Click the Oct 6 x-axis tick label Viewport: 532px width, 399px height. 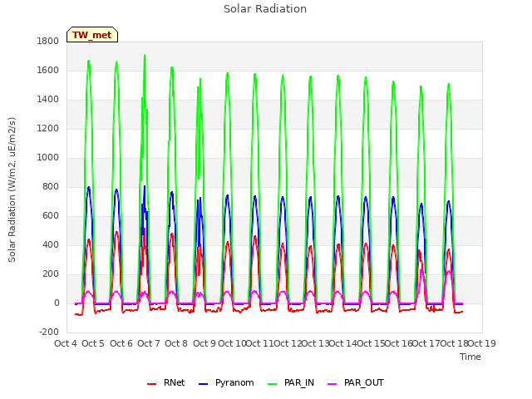pyautogui.click(x=121, y=343)
